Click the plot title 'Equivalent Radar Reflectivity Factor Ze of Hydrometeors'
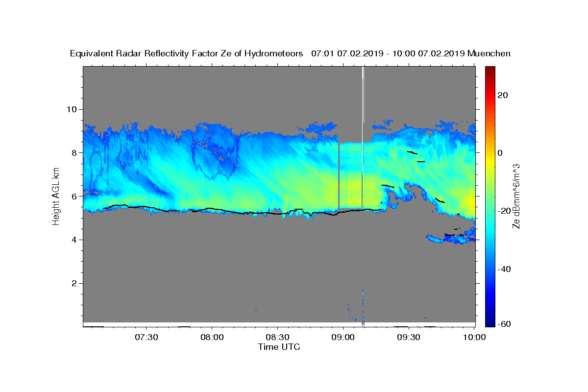 tap(186, 54)
